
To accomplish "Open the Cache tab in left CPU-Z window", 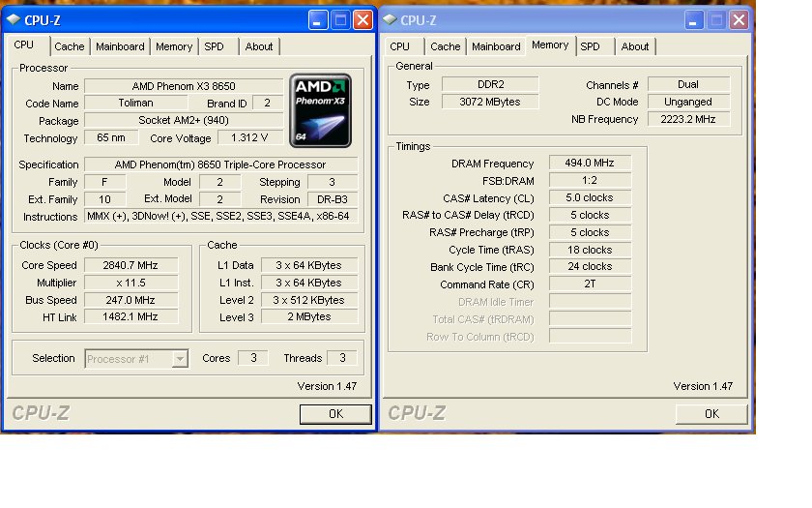I will pyautogui.click(x=70, y=46).
